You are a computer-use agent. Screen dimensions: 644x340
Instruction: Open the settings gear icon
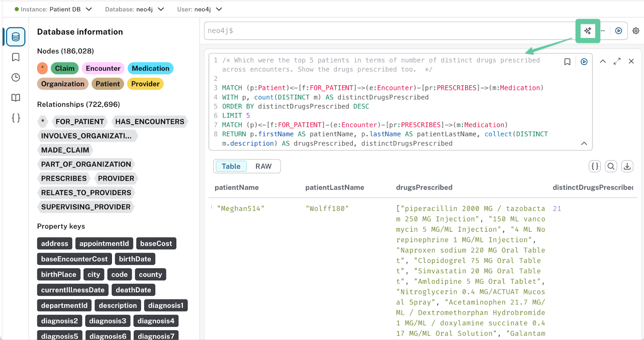point(636,31)
